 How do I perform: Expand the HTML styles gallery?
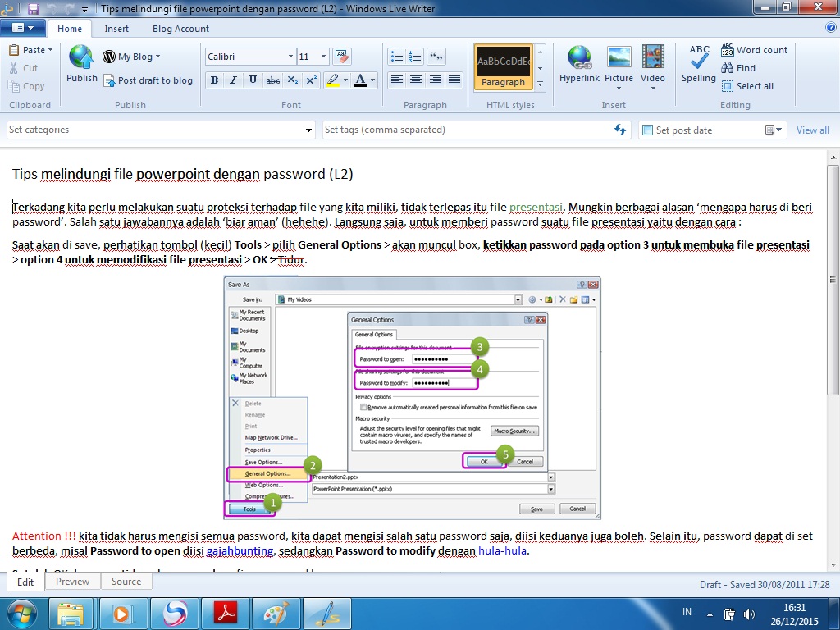pos(540,84)
